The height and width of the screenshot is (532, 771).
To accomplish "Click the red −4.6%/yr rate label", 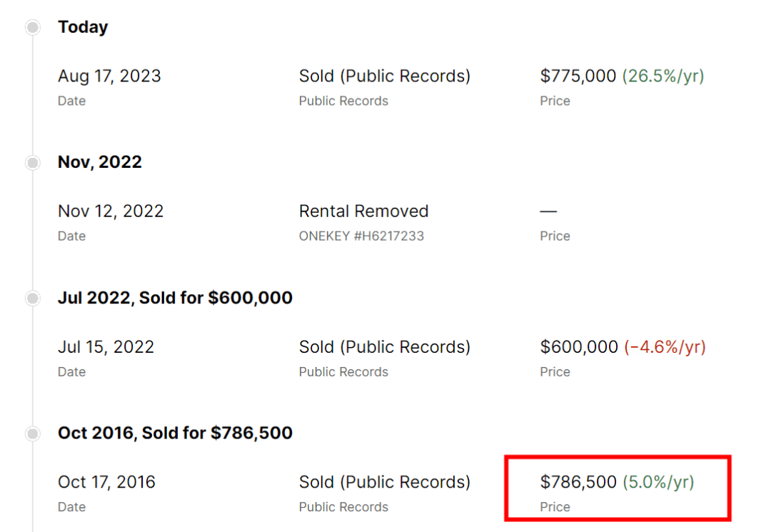I will pos(665,347).
